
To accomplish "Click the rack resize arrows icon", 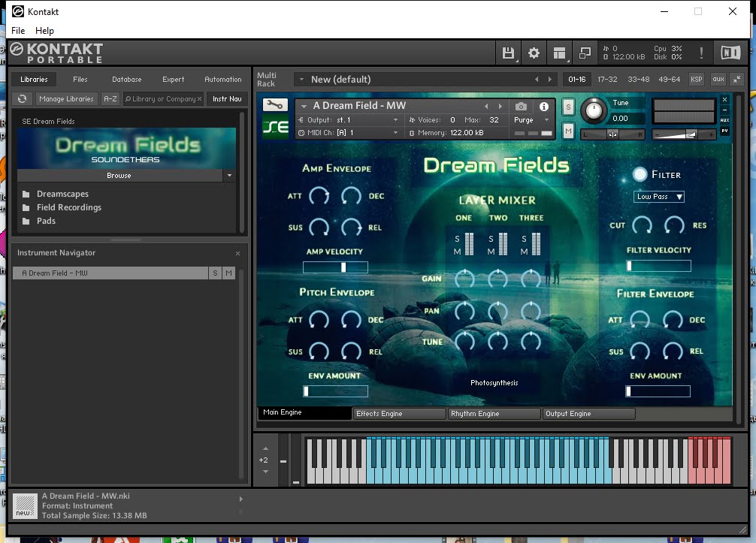I will (737, 80).
